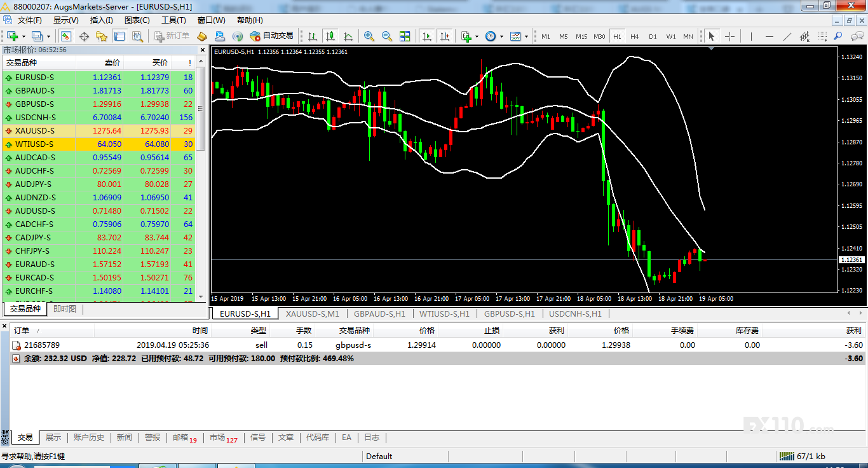Select the WTIUSD-S row in Market Watch
868x468 pixels.
[x=98, y=144]
